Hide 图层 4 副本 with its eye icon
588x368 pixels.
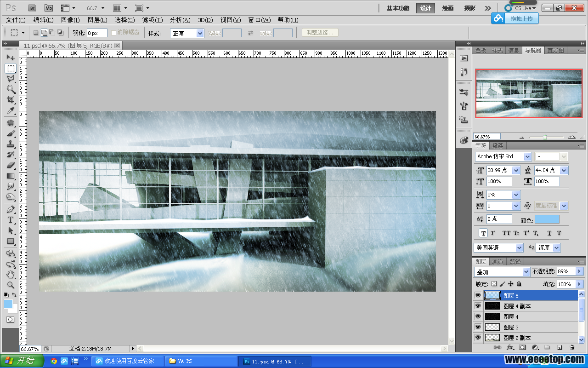click(478, 306)
